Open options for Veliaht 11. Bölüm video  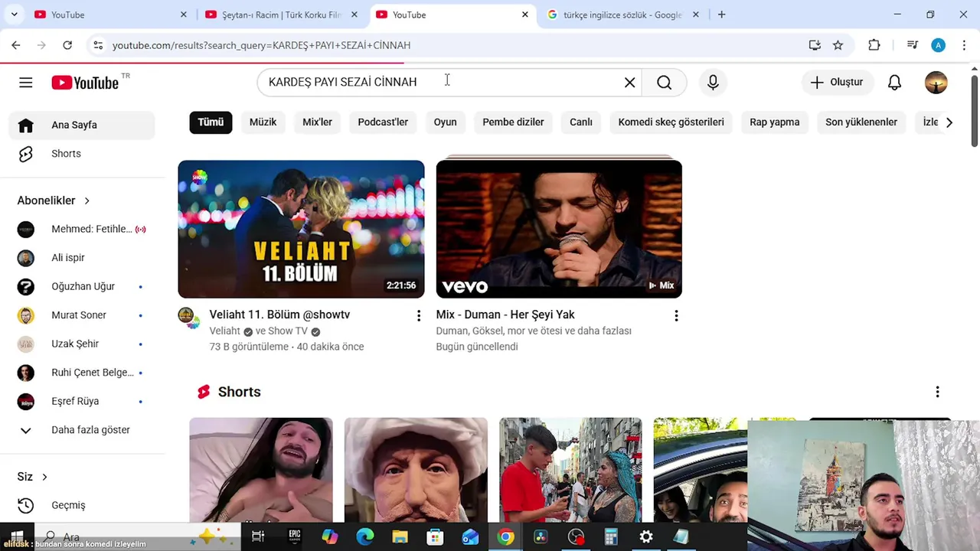pos(419,315)
